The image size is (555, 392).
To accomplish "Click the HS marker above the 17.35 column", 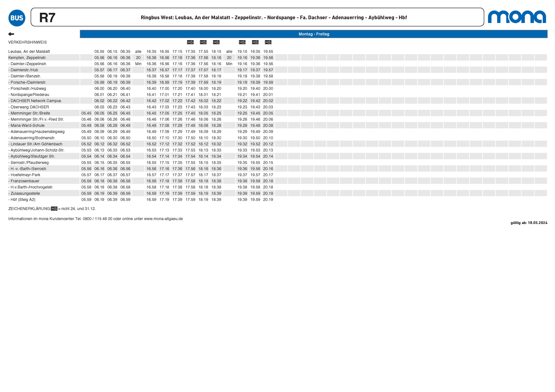I will [x=190, y=42].
